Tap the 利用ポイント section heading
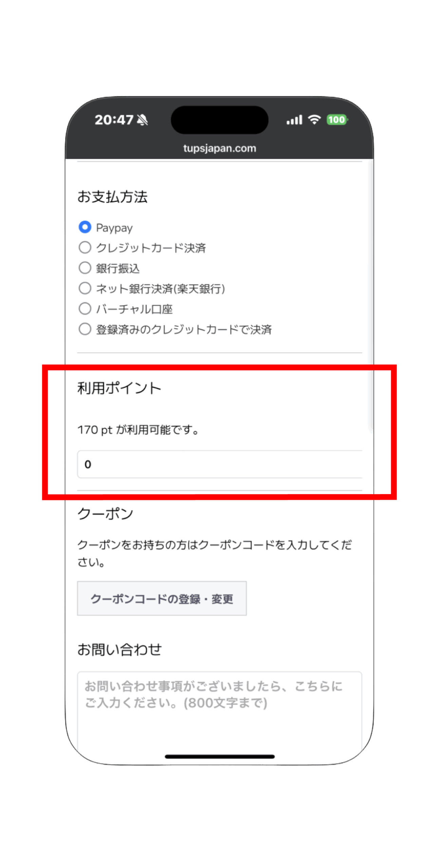The height and width of the screenshot is (868, 439). pos(119,388)
